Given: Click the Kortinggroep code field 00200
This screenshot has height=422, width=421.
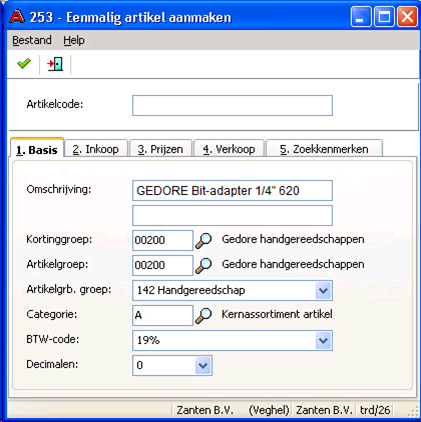Looking at the screenshot, I should (163, 240).
